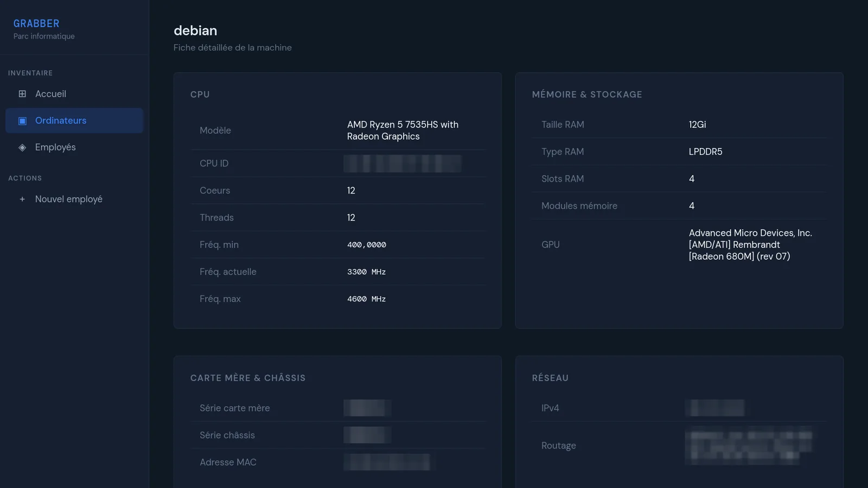Click the Accueil grid icon
Viewport: 868px width, 488px height.
[x=22, y=94]
